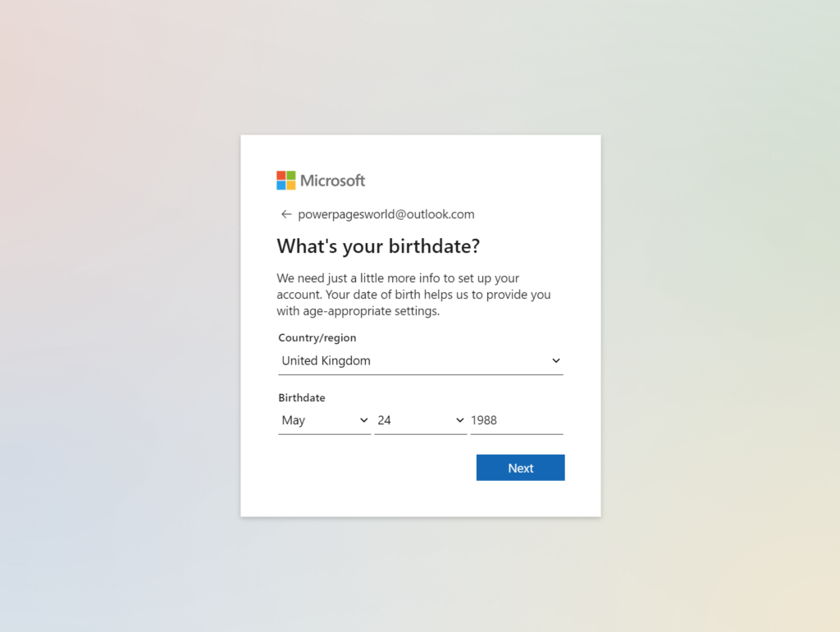Go back using the left arrow icon
The width and height of the screenshot is (840, 632).
point(286,214)
